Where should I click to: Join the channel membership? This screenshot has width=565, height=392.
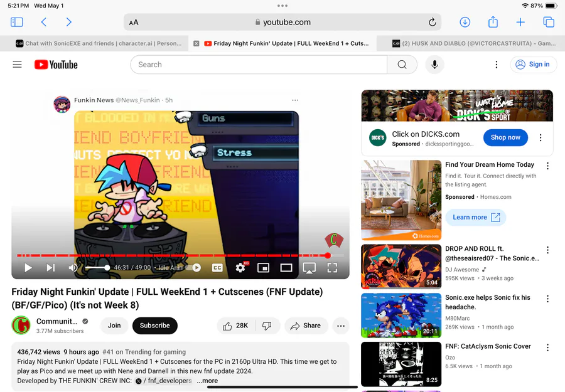coord(114,326)
